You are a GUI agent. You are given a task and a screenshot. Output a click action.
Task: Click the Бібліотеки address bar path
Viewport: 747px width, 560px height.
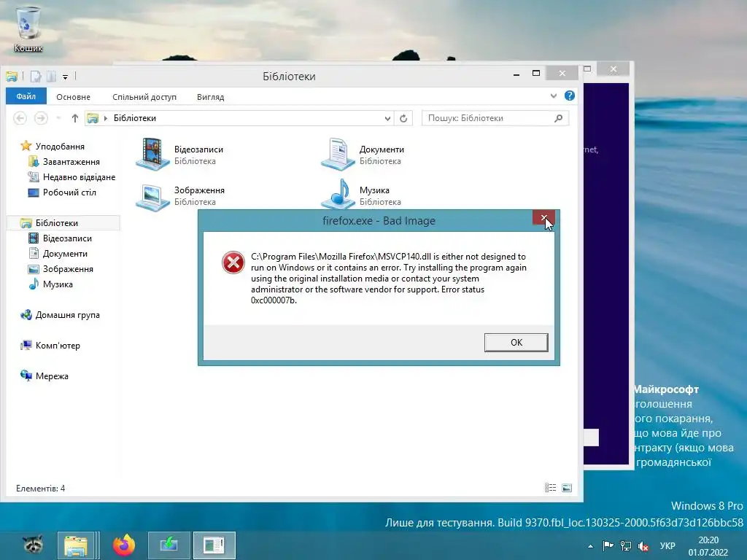(x=134, y=118)
